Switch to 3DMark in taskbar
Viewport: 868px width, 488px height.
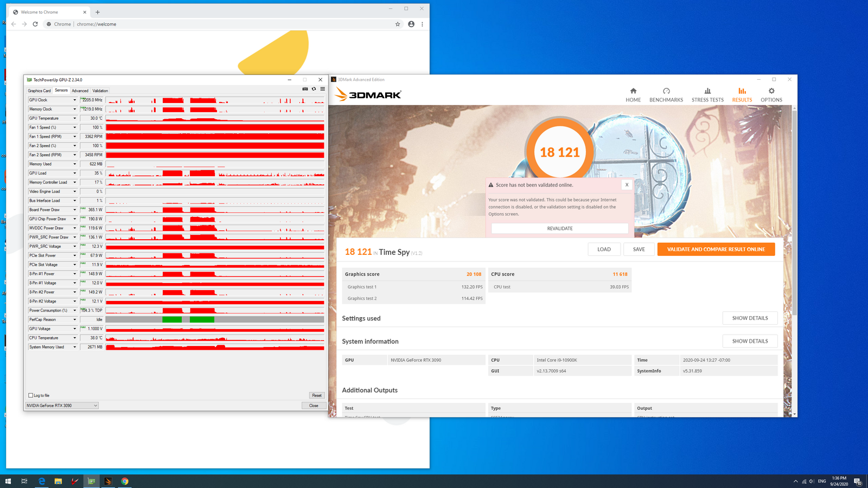(108, 481)
